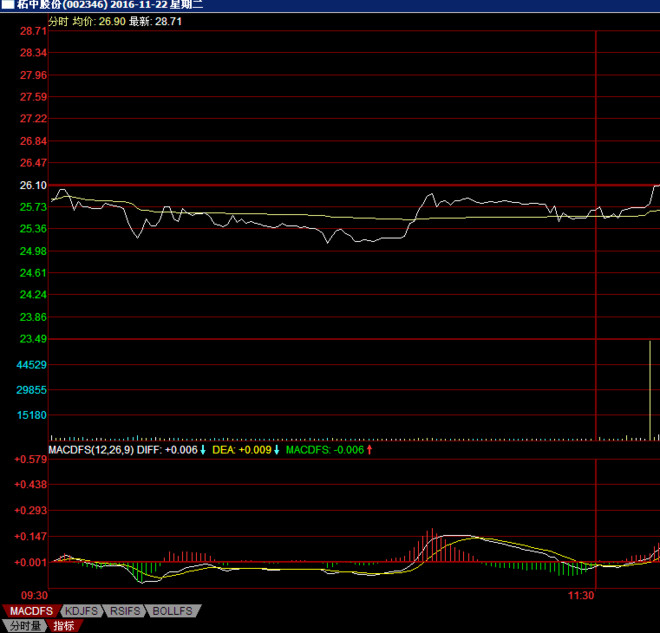This screenshot has height=633, width=660.
Task: Click the 24.98 price axis label
Action: click(33, 251)
